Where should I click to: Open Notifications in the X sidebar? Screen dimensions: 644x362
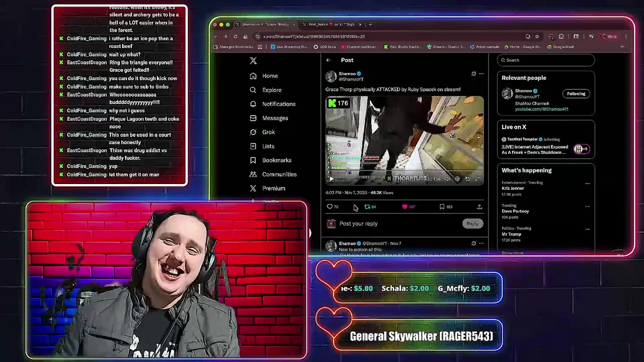coord(272,104)
